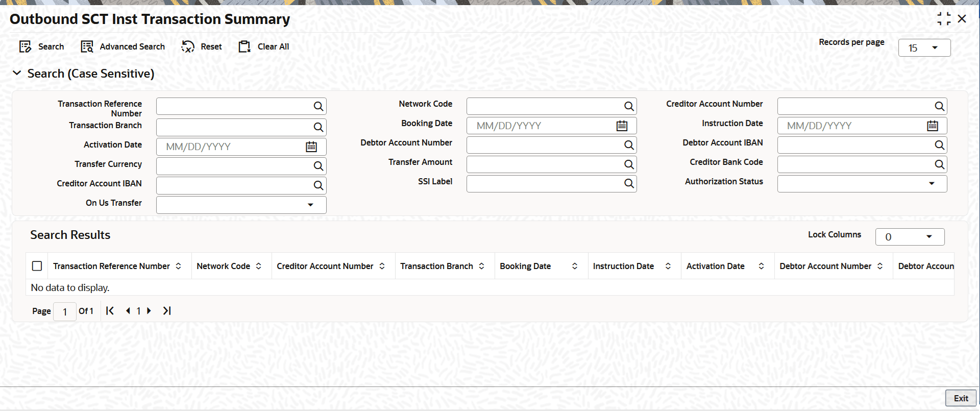Click the Transaction Branch input field
The width and height of the screenshot is (980, 411).
pos(241,127)
